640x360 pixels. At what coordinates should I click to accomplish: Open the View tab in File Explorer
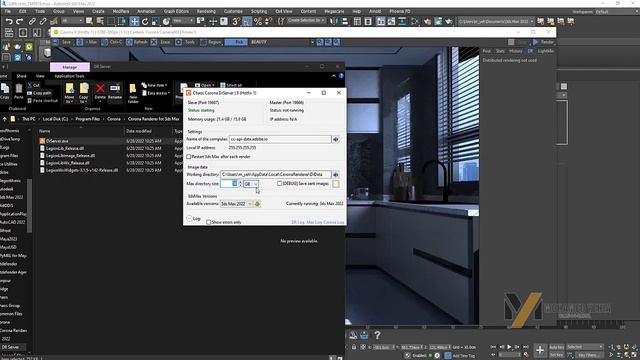[x=40, y=76]
